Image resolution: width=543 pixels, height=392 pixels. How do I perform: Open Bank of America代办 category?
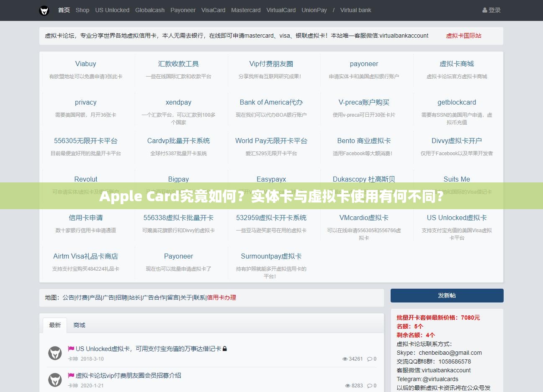[271, 102]
